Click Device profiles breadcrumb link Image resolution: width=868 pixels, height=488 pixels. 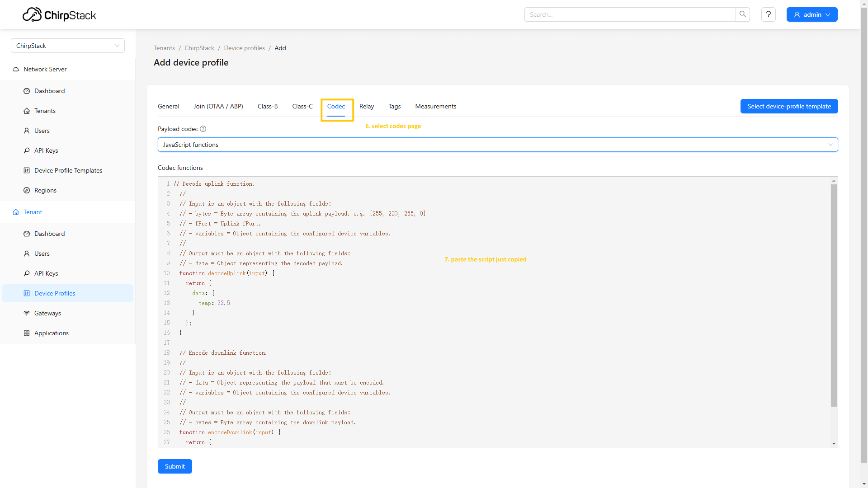[x=244, y=48]
